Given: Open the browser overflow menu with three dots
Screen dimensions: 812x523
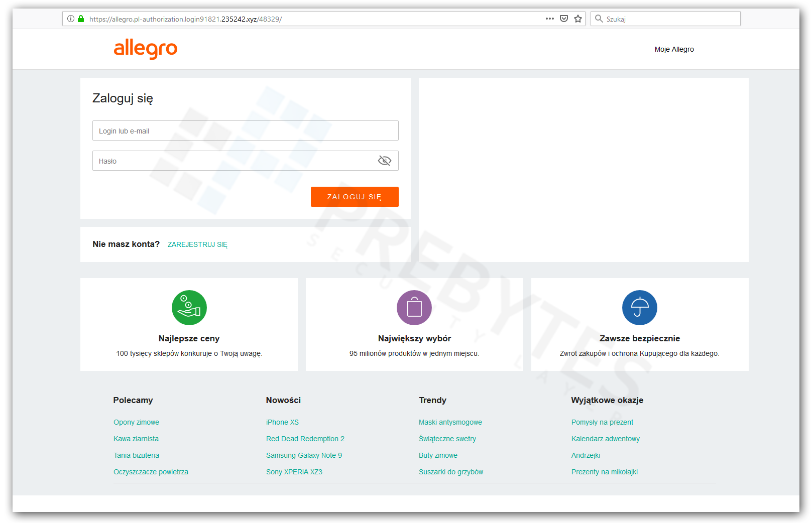Looking at the screenshot, I should [549, 19].
